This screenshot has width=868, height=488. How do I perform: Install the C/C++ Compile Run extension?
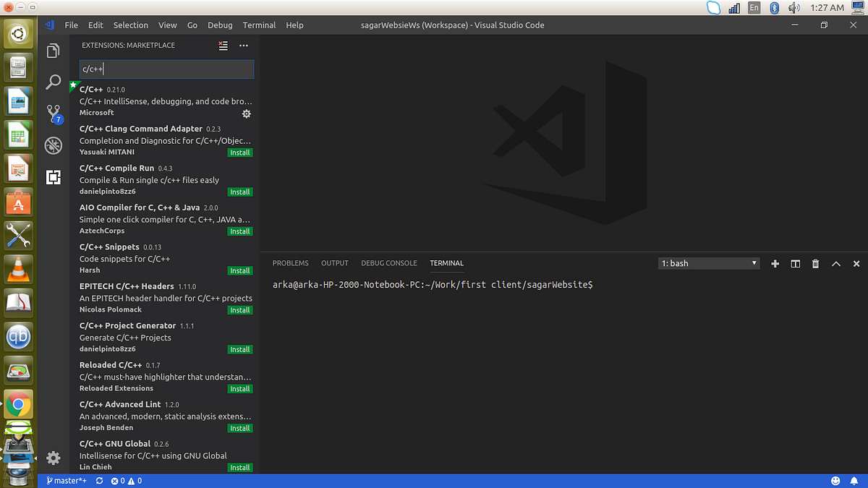(239, 192)
